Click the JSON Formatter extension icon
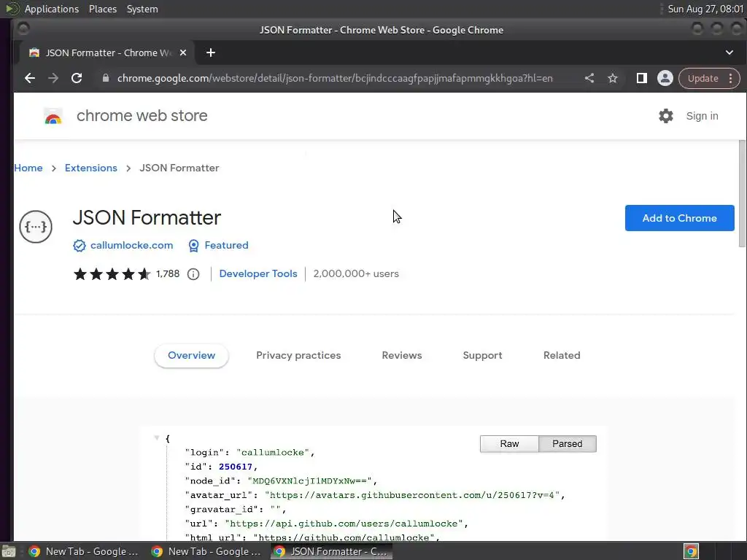This screenshot has width=747, height=560. tap(36, 227)
